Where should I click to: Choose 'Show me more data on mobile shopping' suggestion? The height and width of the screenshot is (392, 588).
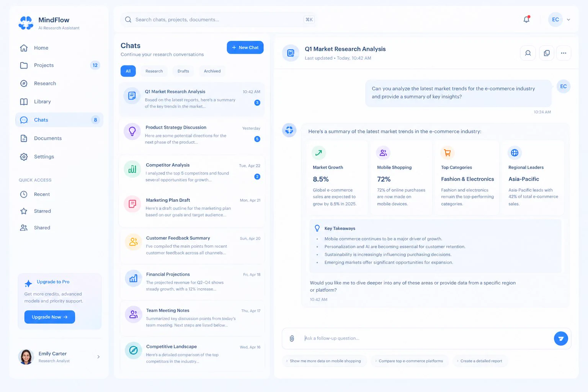[x=324, y=361]
